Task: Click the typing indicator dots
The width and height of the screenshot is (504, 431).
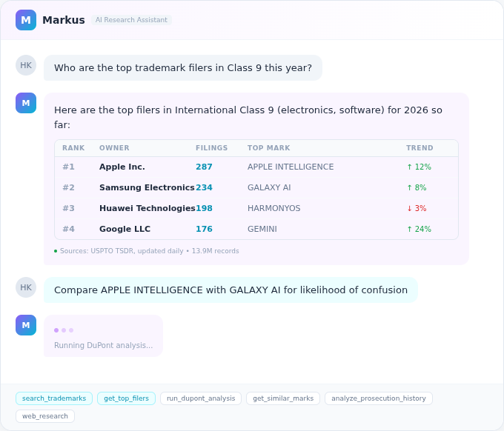Action: pos(64,330)
